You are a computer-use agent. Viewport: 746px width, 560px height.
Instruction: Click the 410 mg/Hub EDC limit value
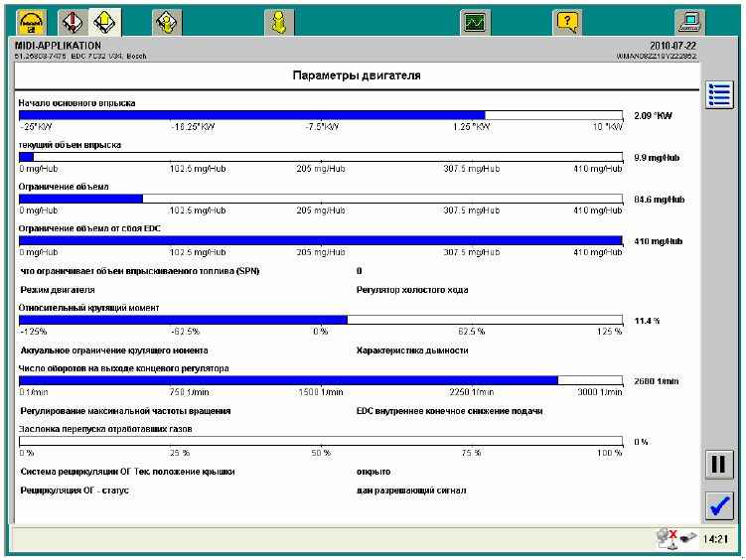pos(658,241)
